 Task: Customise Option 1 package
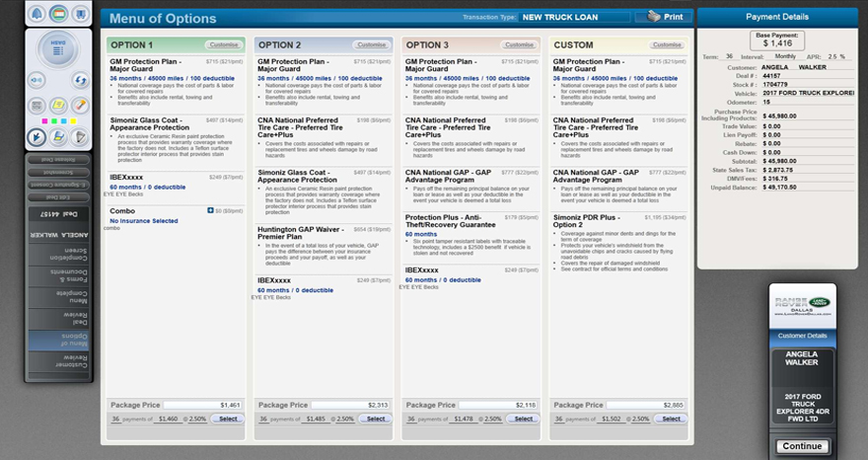[224, 44]
